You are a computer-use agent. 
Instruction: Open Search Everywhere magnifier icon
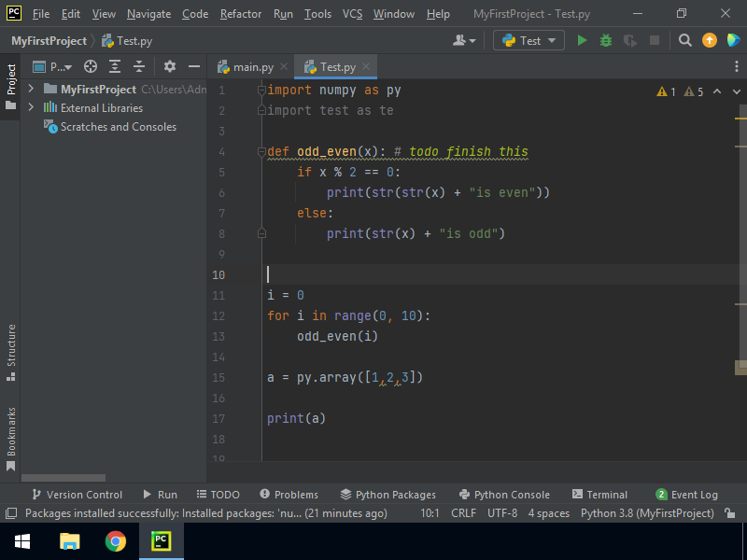point(685,40)
